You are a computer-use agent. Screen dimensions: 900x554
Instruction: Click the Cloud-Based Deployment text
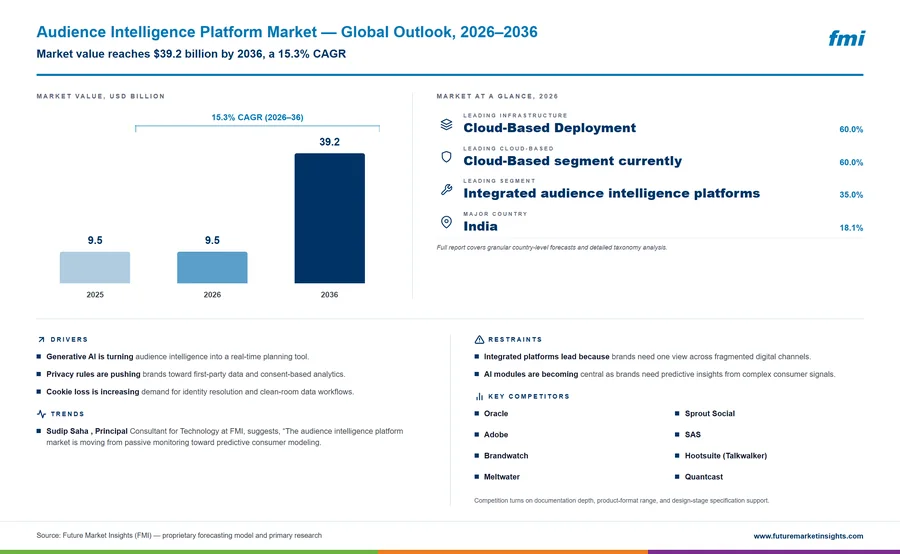pos(549,127)
